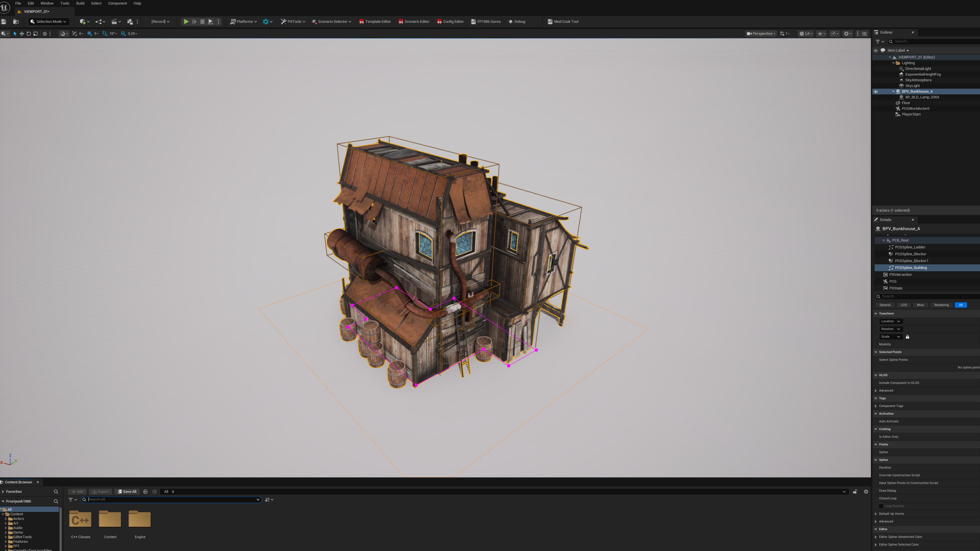The width and height of the screenshot is (980, 551).
Task: Open the Scenario Editor tool
Action: [x=413, y=22]
